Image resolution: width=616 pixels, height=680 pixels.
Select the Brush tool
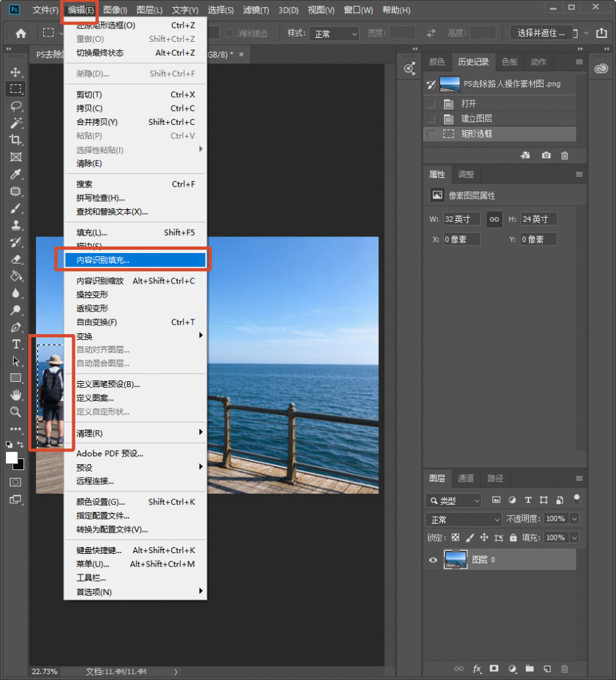tap(16, 208)
